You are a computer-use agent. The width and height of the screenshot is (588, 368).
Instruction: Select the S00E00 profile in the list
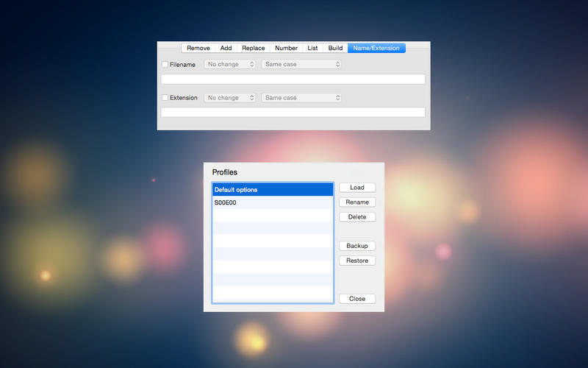point(272,202)
